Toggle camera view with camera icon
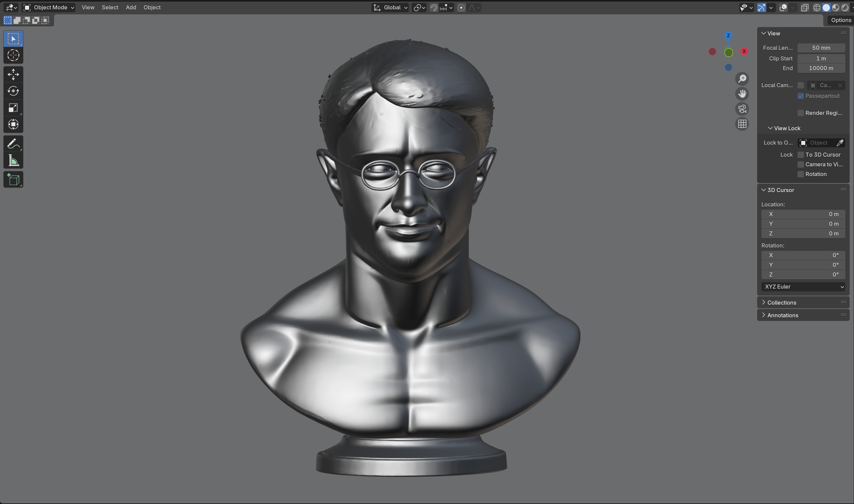The width and height of the screenshot is (854, 504). tap(742, 109)
